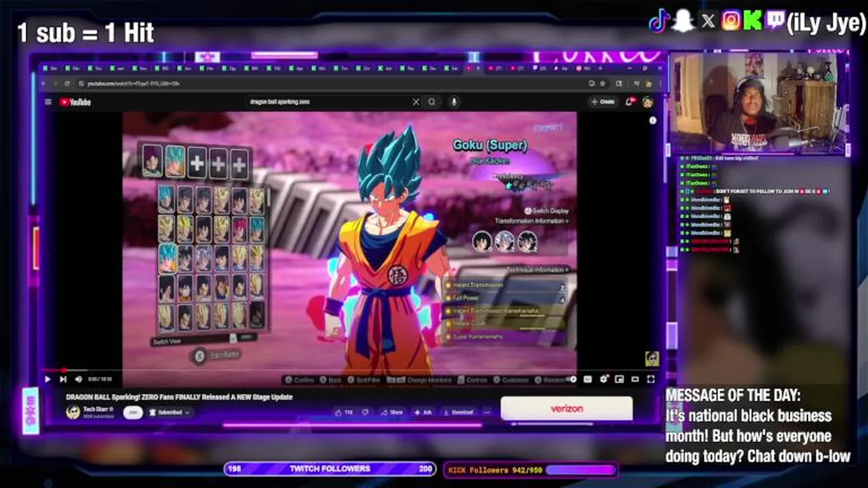Expand the Subscribed notification dropdown

coord(170,412)
